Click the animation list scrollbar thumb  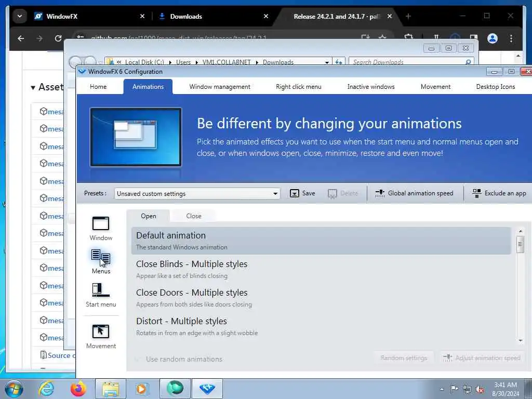(521, 244)
